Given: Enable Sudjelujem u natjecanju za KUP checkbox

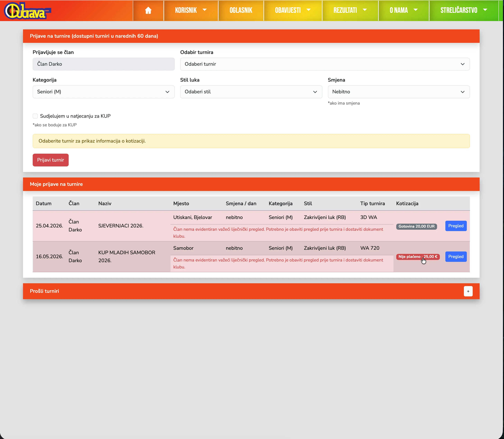Looking at the screenshot, I should click(x=35, y=116).
